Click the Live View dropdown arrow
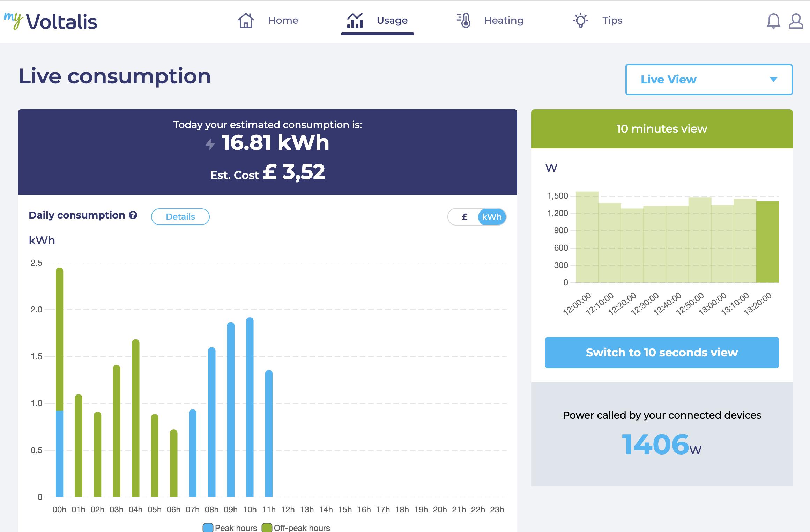Image resolution: width=810 pixels, height=532 pixels. (773, 80)
